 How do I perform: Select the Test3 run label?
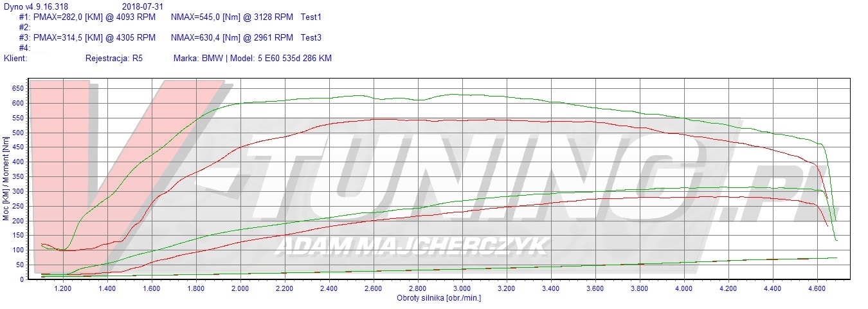311,37
